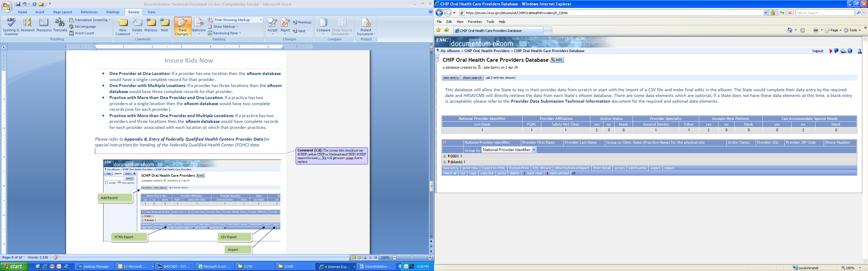The height and width of the screenshot is (271, 868).
Task: Print the page from Internet Explorer toolbar
Action: point(816,30)
